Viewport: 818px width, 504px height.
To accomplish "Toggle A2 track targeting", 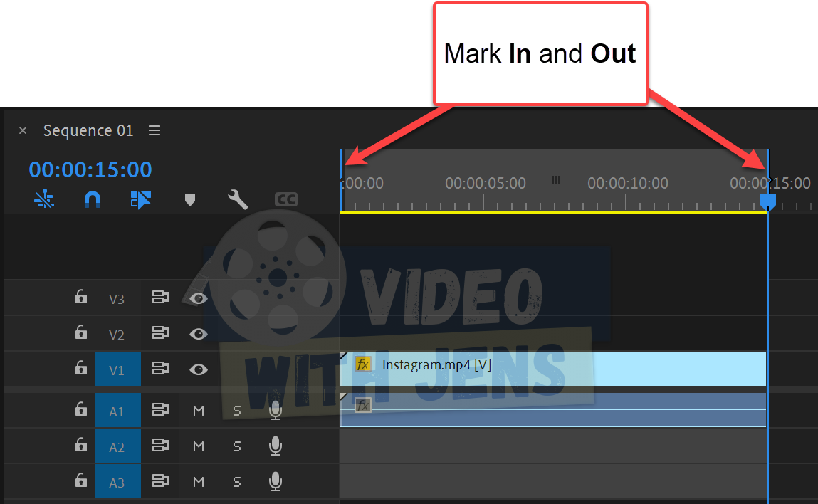I will tap(118, 446).
